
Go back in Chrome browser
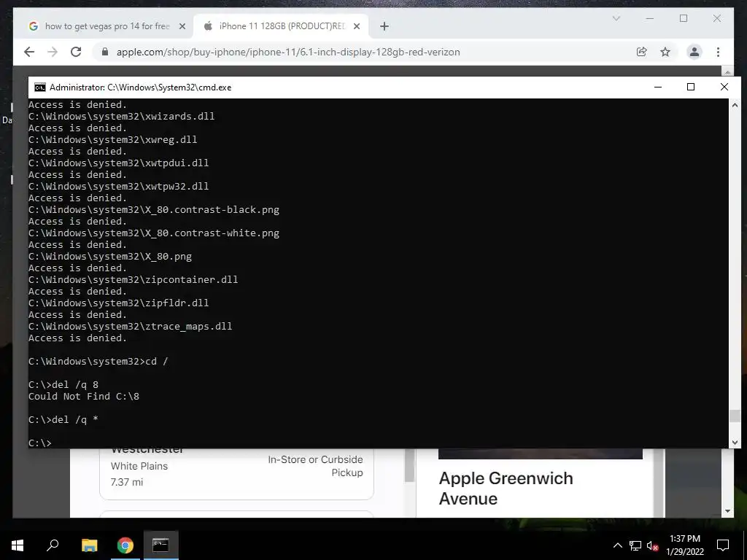29,52
